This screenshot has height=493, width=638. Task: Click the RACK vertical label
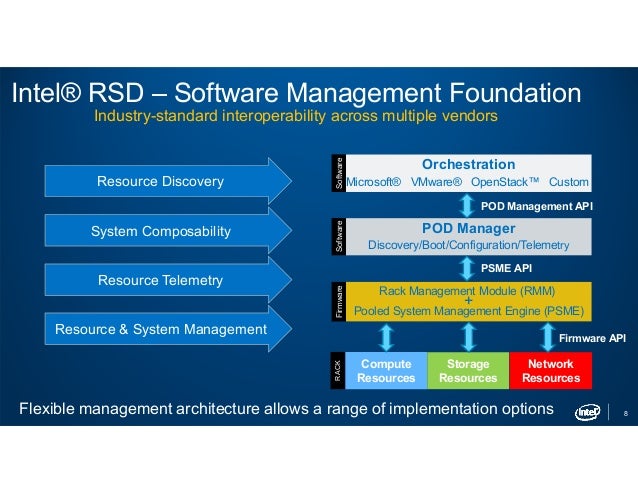tap(338, 371)
